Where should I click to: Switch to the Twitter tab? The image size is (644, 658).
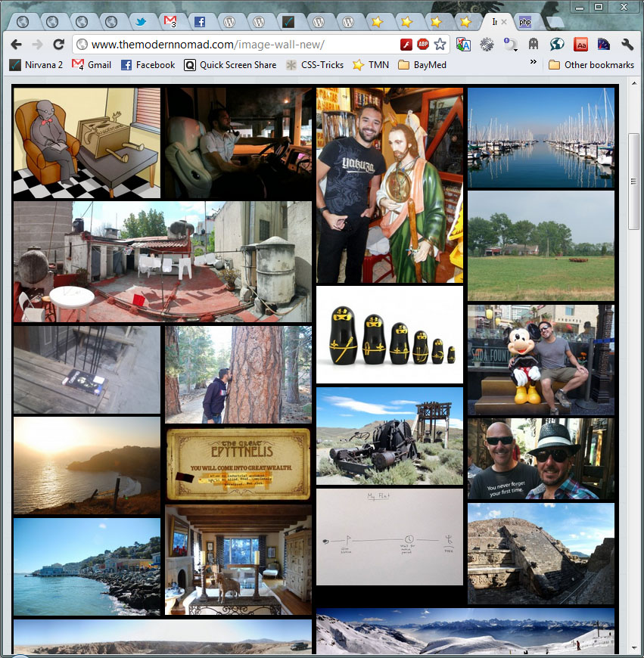pos(142,22)
